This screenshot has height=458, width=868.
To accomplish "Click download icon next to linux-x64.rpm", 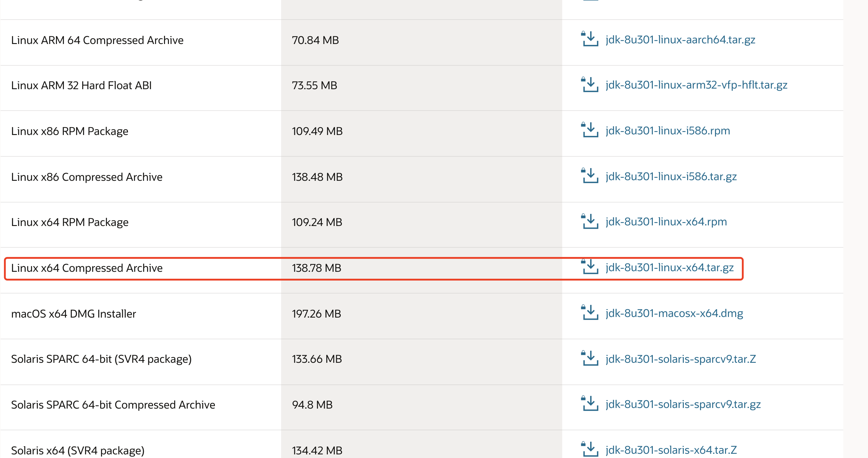I will click(x=590, y=221).
